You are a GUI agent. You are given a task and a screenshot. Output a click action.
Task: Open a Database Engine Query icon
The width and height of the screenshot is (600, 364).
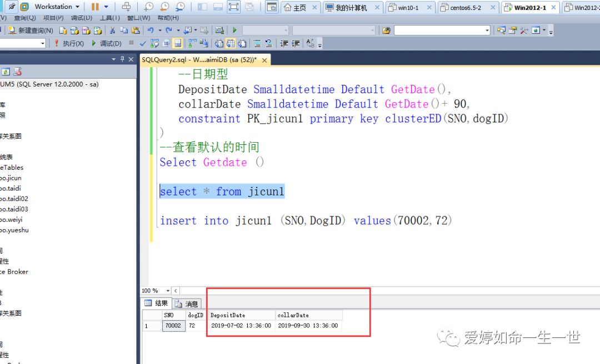tap(63, 30)
